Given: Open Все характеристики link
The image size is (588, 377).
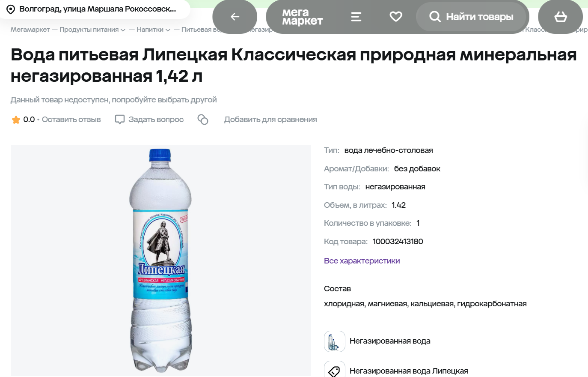Looking at the screenshot, I should [362, 261].
